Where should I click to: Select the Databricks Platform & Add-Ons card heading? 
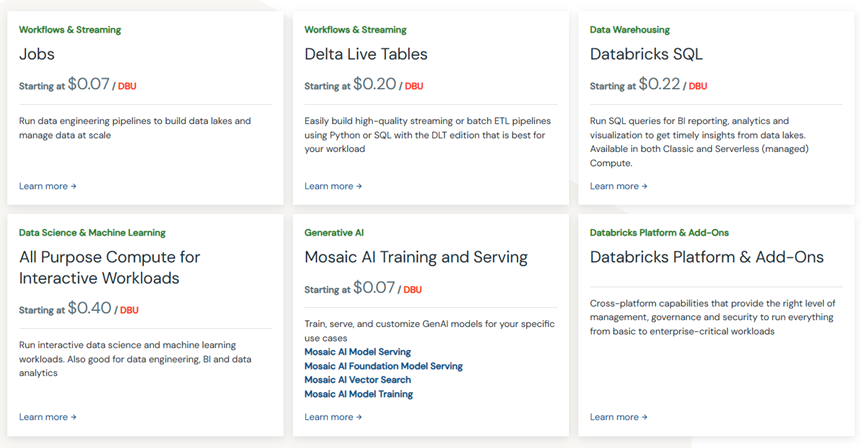tap(706, 257)
